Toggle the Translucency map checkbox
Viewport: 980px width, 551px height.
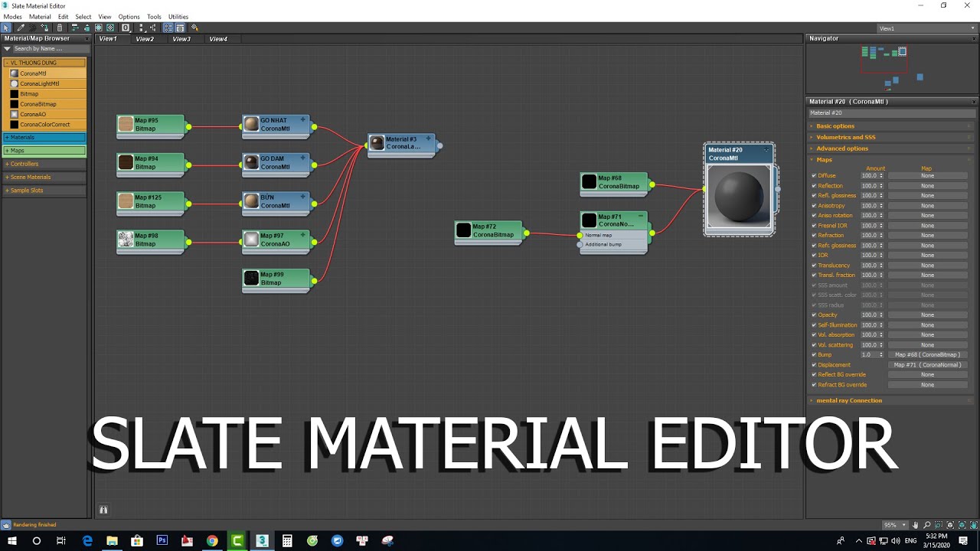(814, 266)
